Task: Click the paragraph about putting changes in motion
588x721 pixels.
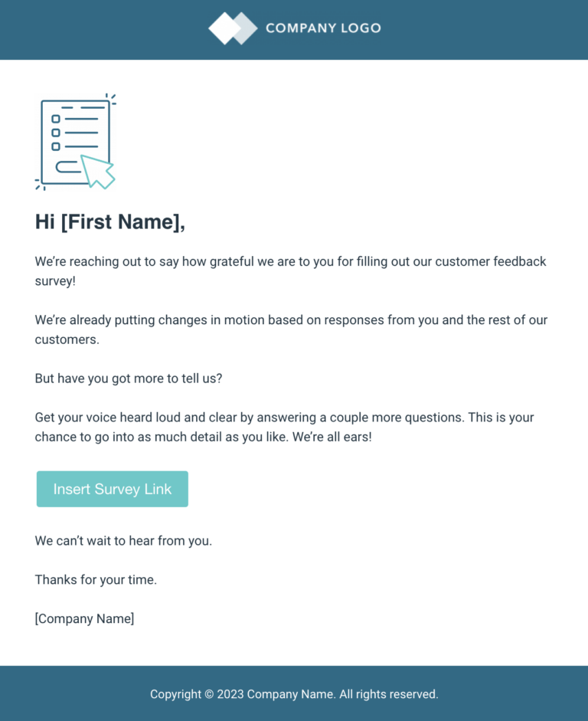Action: click(x=291, y=329)
